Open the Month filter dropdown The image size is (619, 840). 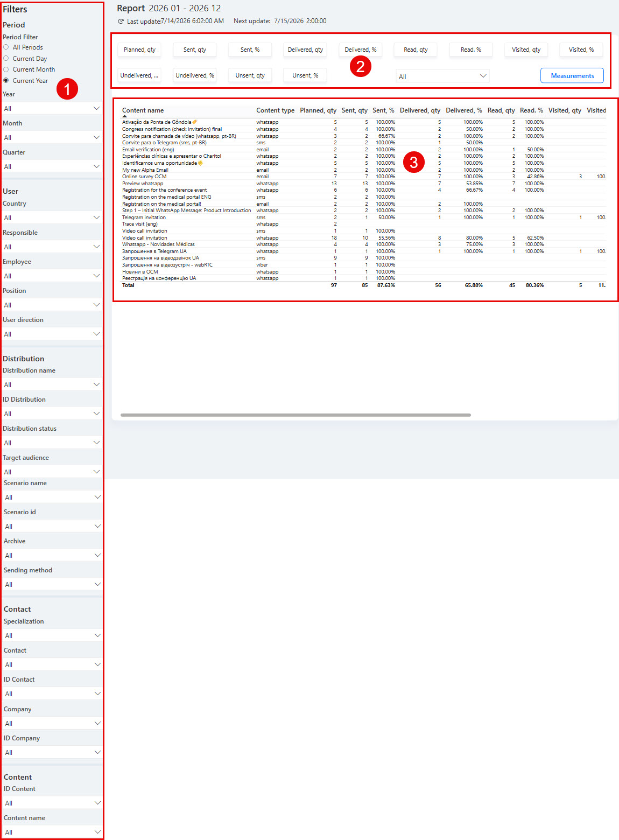tap(52, 137)
